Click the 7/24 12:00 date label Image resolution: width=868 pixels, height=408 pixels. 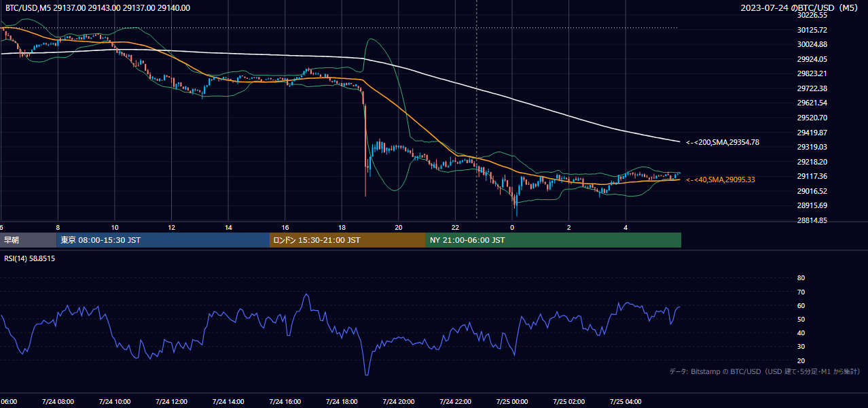pos(171,401)
